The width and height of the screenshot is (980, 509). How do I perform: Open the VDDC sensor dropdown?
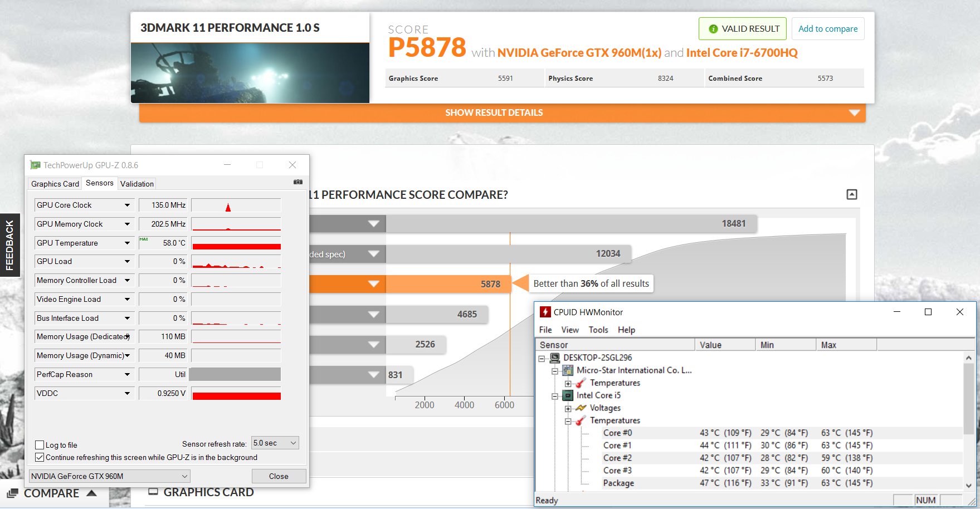coord(127,394)
